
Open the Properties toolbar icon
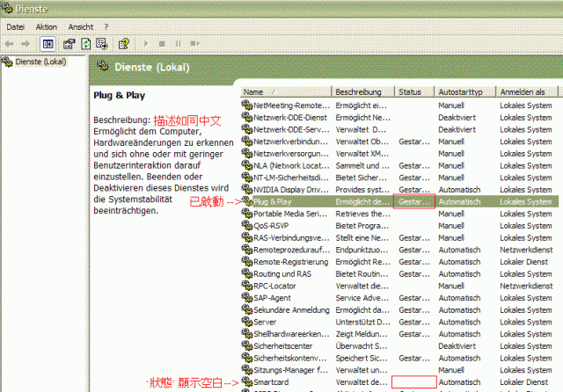(x=69, y=44)
